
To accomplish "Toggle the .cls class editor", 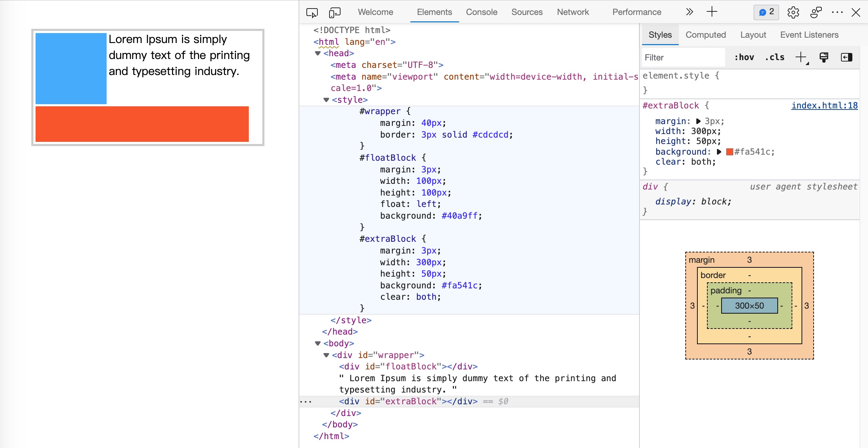I will pyautogui.click(x=775, y=57).
